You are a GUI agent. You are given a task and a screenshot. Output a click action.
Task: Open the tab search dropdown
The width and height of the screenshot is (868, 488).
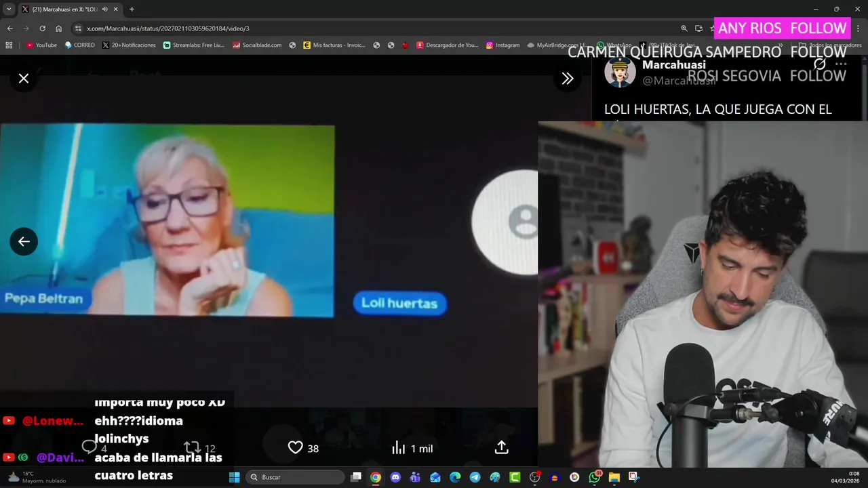(9, 9)
